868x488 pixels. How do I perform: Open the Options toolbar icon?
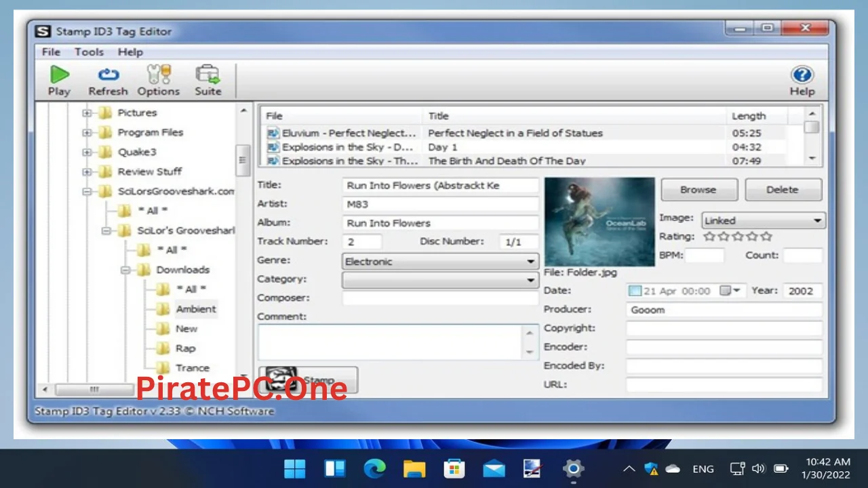pos(159,74)
